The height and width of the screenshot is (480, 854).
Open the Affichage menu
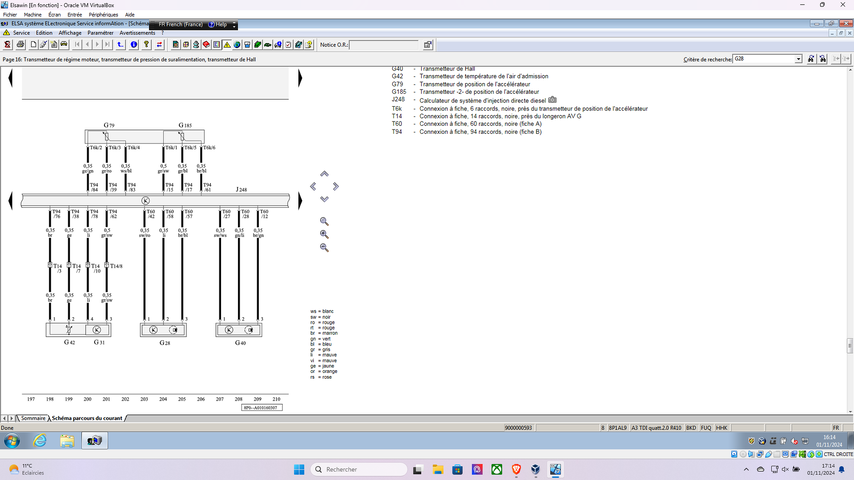pos(70,33)
